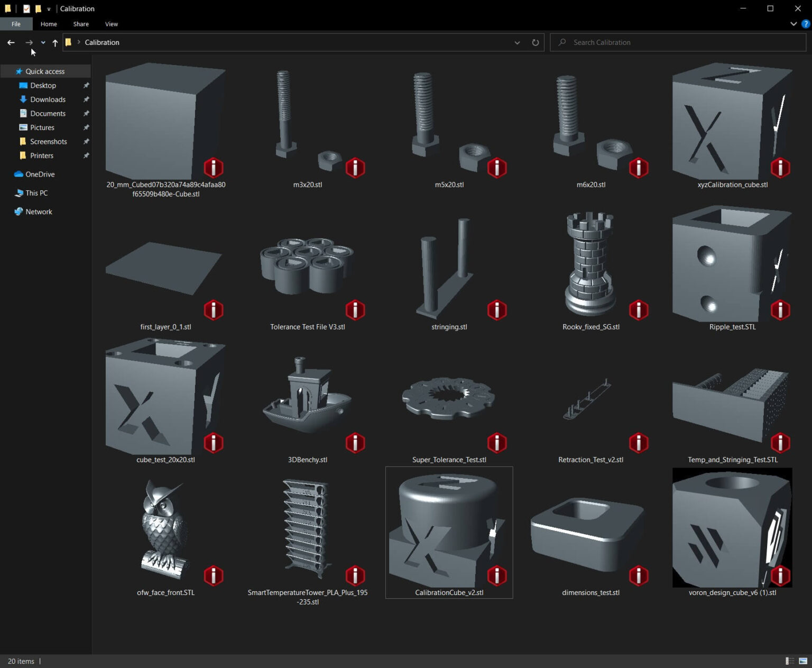Image resolution: width=812 pixels, height=668 pixels.
Task: Switch to Details view layout icon
Action: click(x=790, y=661)
